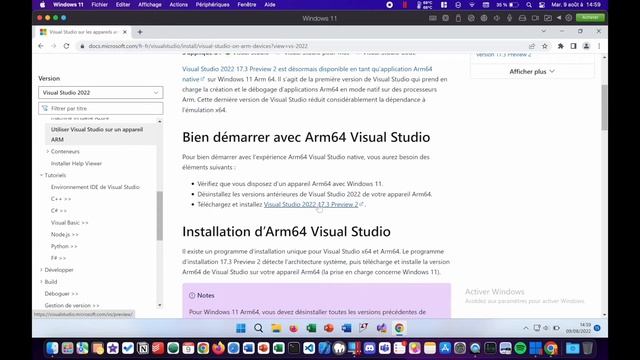Screen dimensions: 640x360
Task: Open the Actions menu
Action: coord(178,5)
